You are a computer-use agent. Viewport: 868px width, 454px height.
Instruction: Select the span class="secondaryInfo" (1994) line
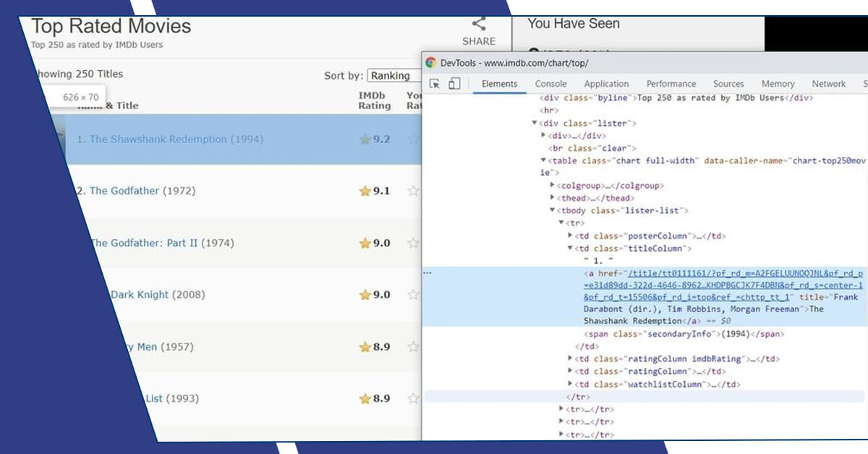[684, 335]
